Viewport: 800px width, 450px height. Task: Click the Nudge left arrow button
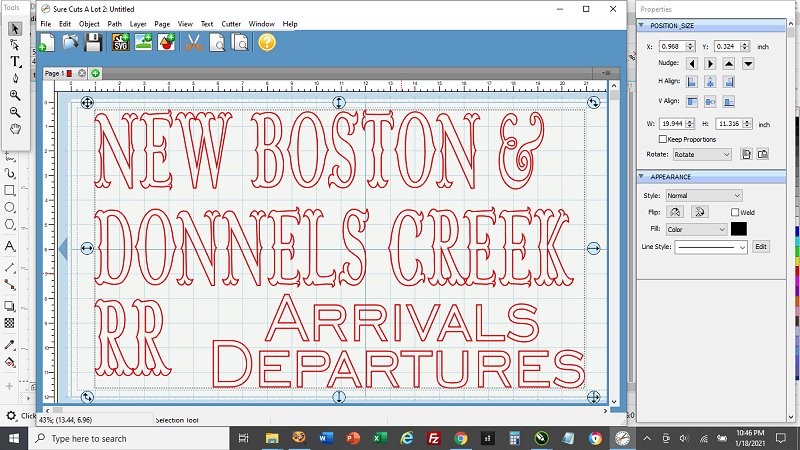tap(691, 63)
